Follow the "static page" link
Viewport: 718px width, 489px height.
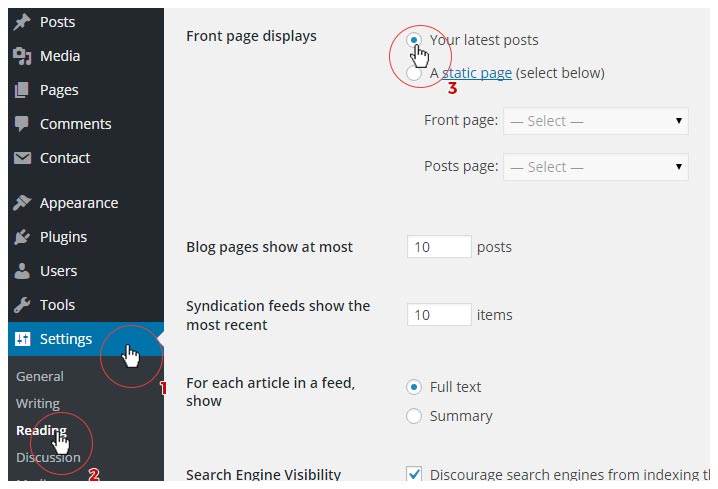(477, 73)
